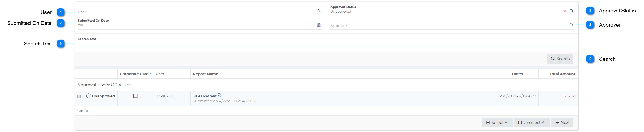This screenshot has width=644, height=132.
Task: Toggle the Corporate Card checkbox for Sales Retreat
Action: tap(135, 96)
